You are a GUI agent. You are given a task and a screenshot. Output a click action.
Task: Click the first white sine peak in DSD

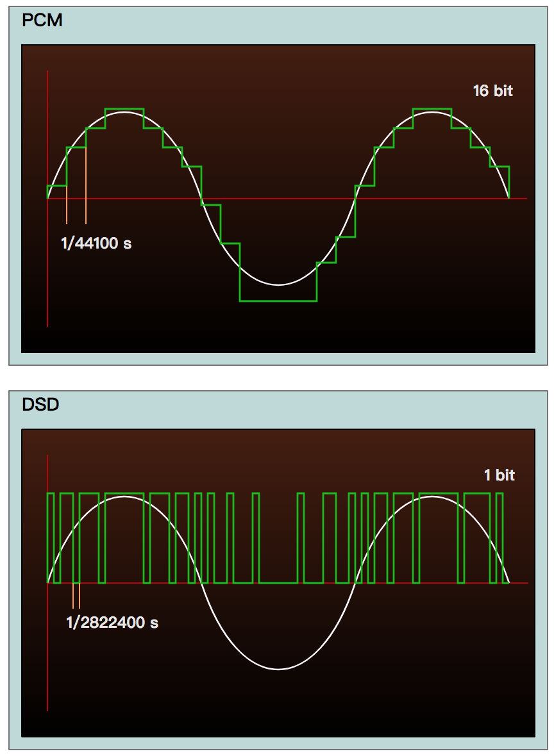[x=124, y=497]
